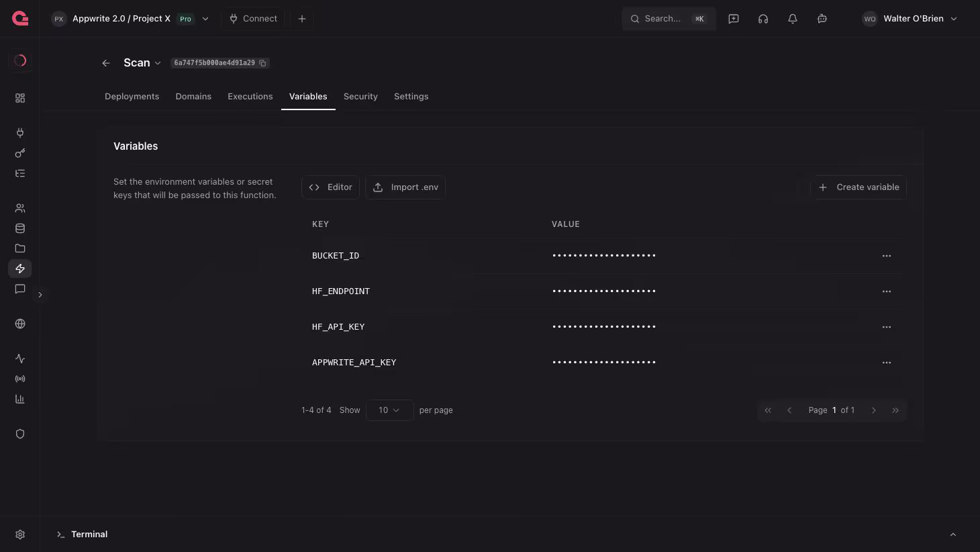Image resolution: width=980 pixels, height=552 pixels.
Task: Open the variables Editor button
Action: (x=330, y=187)
